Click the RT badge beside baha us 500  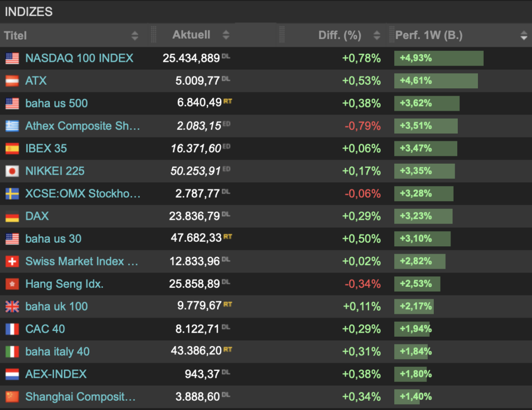point(227,101)
